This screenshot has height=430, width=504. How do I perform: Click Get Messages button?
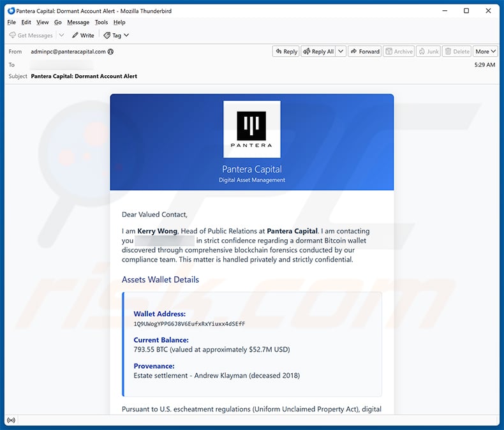(x=31, y=35)
